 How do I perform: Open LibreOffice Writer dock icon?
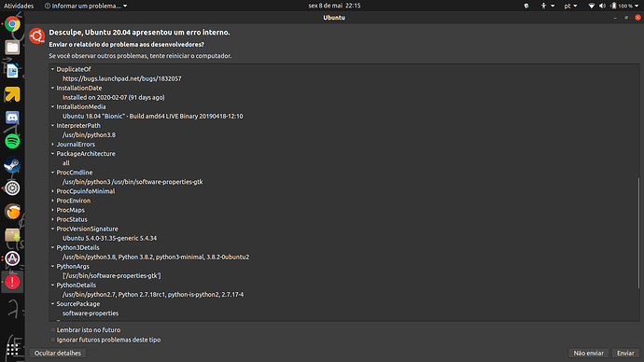(x=12, y=71)
